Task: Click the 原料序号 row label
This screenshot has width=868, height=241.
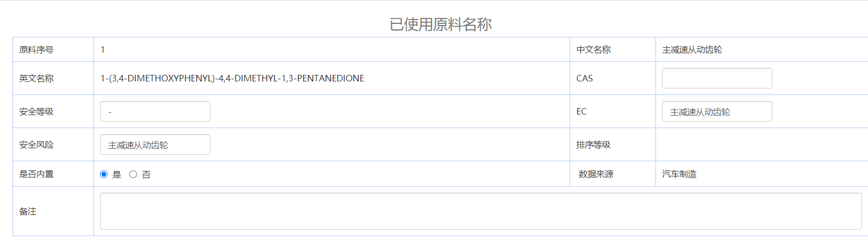Action: (x=36, y=50)
